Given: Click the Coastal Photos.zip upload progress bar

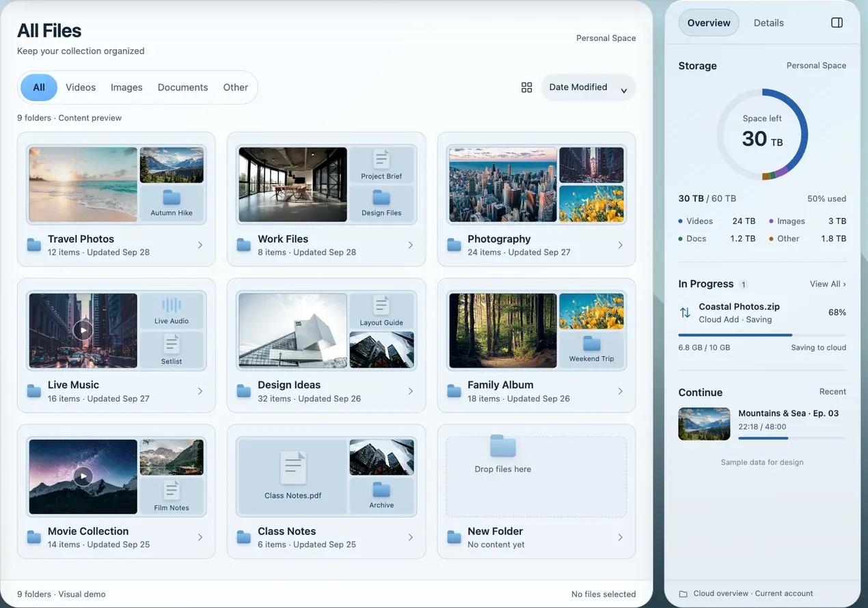Looking at the screenshot, I should [762, 335].
